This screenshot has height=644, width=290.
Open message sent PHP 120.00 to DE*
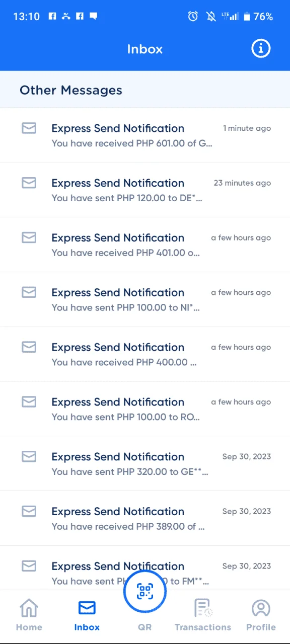click(x=145, y=190)
